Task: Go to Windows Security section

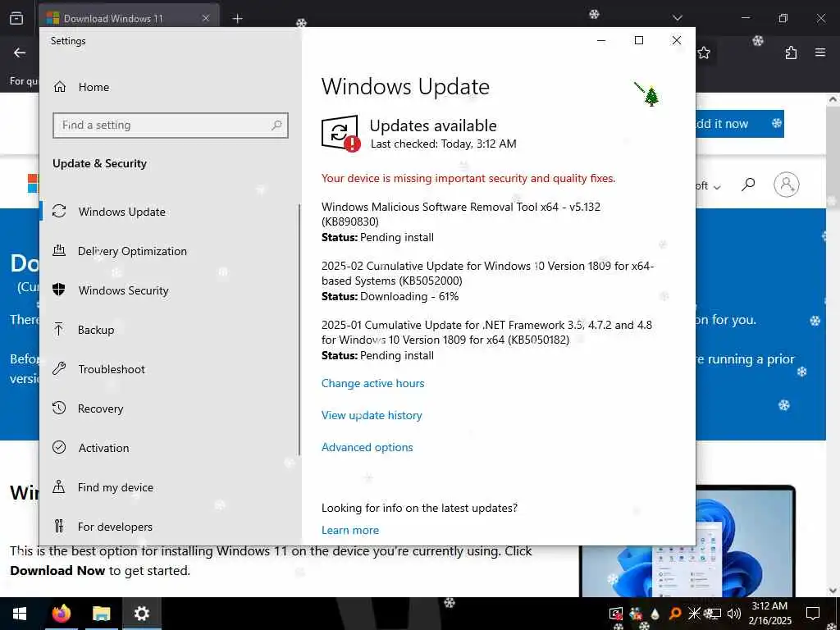Action: pyautogui.click(x=123, y=290)
